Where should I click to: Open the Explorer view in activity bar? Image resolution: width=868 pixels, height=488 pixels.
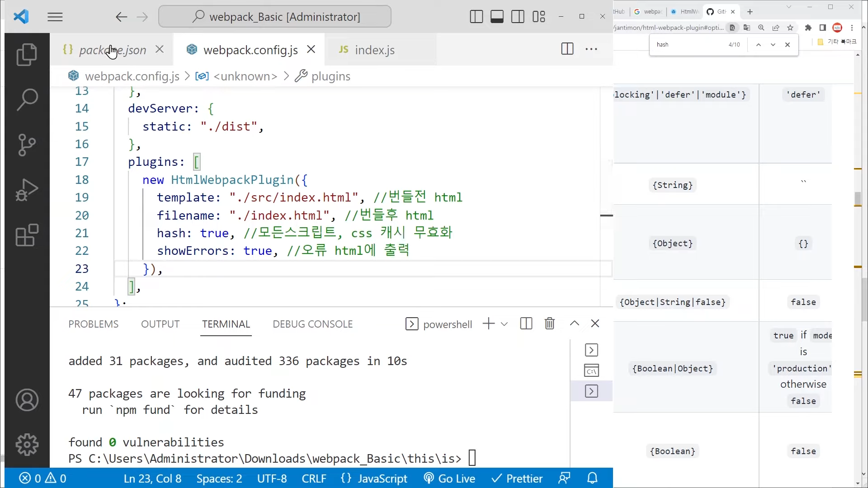(x=27, y=55)
